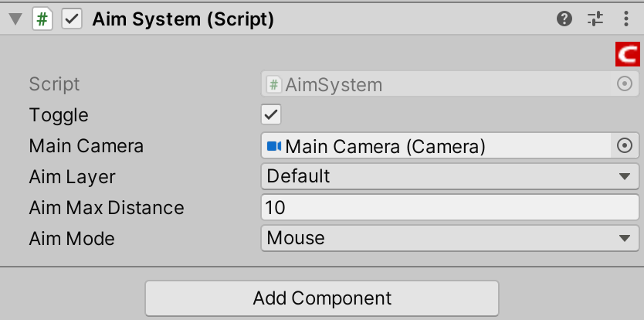Click the Add Component button
The width and height of the screenshot is (644, 320).
pos(322,298)
